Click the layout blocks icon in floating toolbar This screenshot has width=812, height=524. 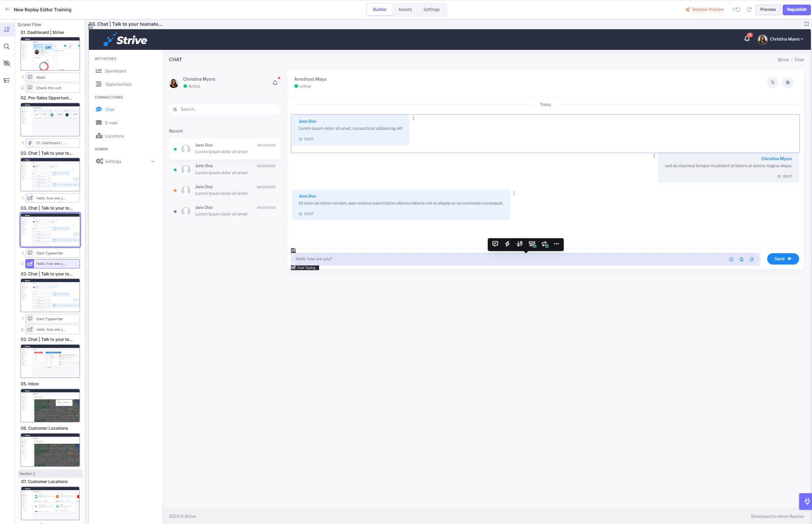click(532, 244)
